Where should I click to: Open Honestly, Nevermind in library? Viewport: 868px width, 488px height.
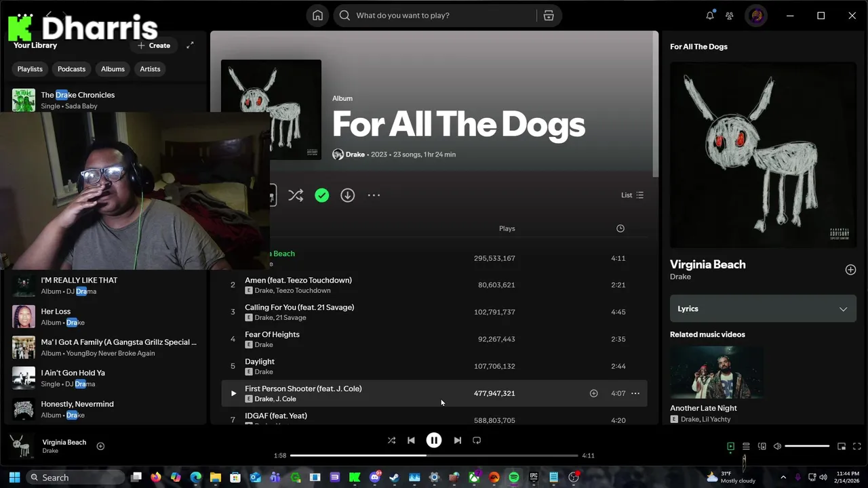(106, 409)
